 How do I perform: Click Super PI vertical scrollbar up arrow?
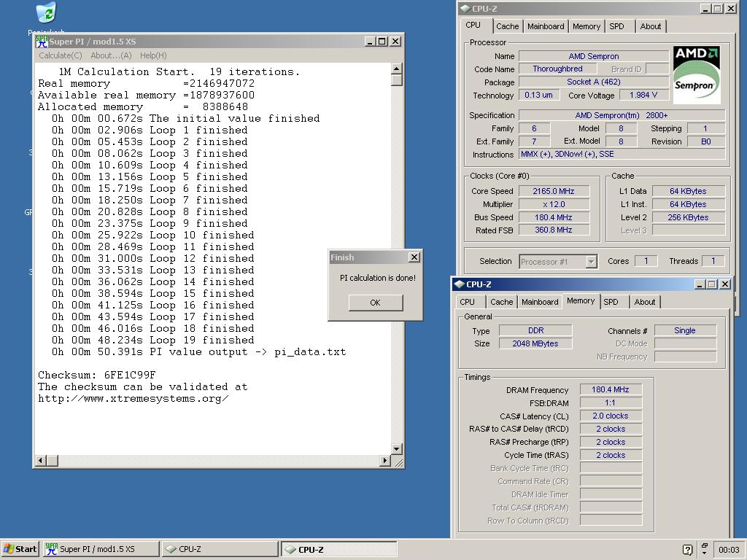(396, 69)
